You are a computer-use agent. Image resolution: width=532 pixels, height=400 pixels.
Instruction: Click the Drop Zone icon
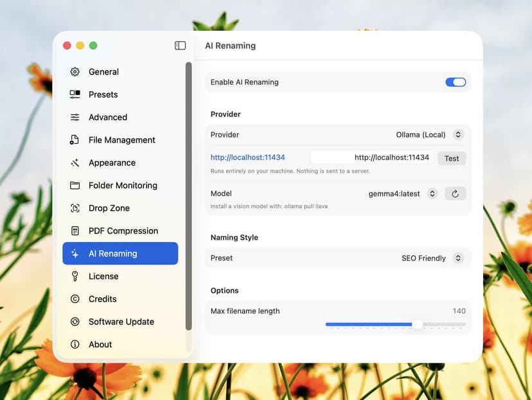click(75, 208)
